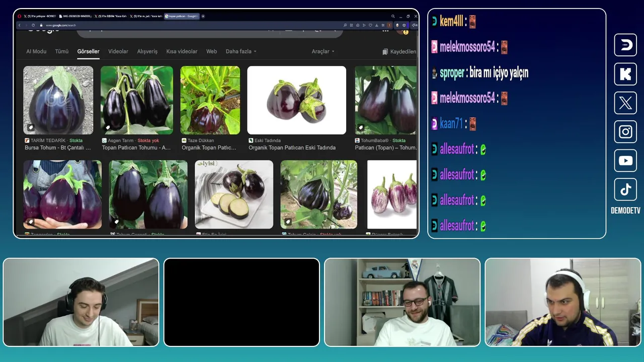The height and width of the screenshot is (362, 644).
Task: Open the Asgen Tarım hanging eggplants image
Action: pyautogui.click(x=137, y=100)
